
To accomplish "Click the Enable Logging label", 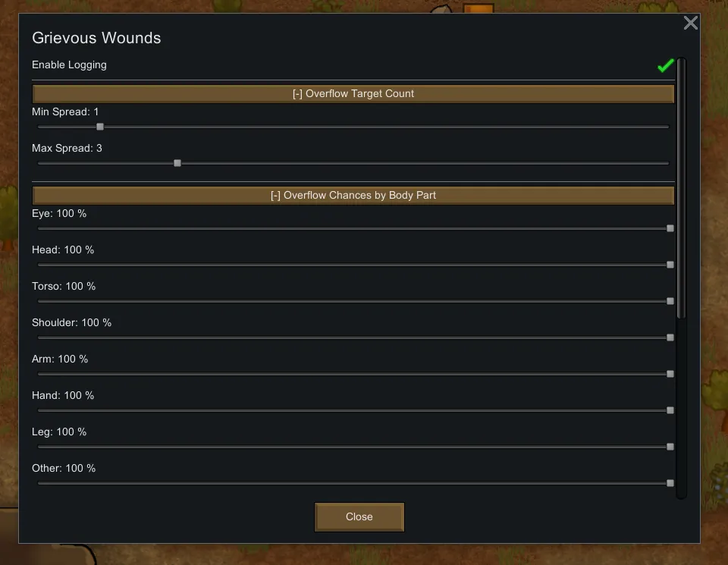I will point(69,65).
